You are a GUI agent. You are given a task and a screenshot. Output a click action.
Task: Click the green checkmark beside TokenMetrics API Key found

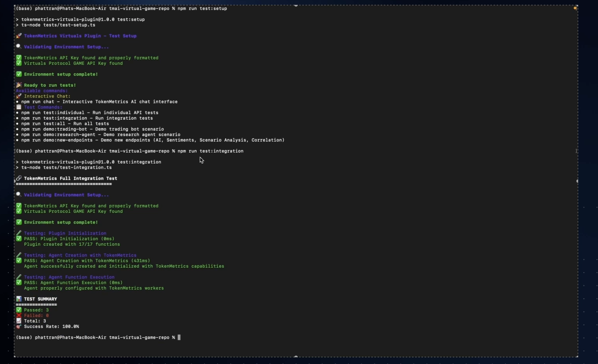point(19,57)
